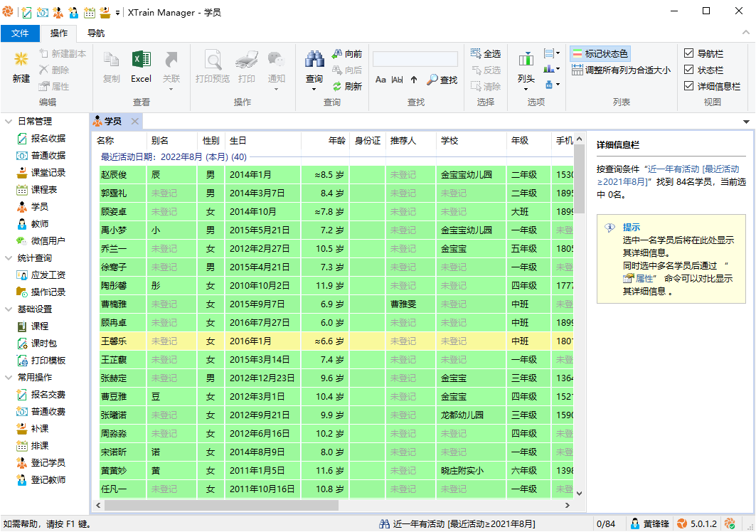
Task: Open 打印模板 in the navigation pane
Action: (41, 361)
